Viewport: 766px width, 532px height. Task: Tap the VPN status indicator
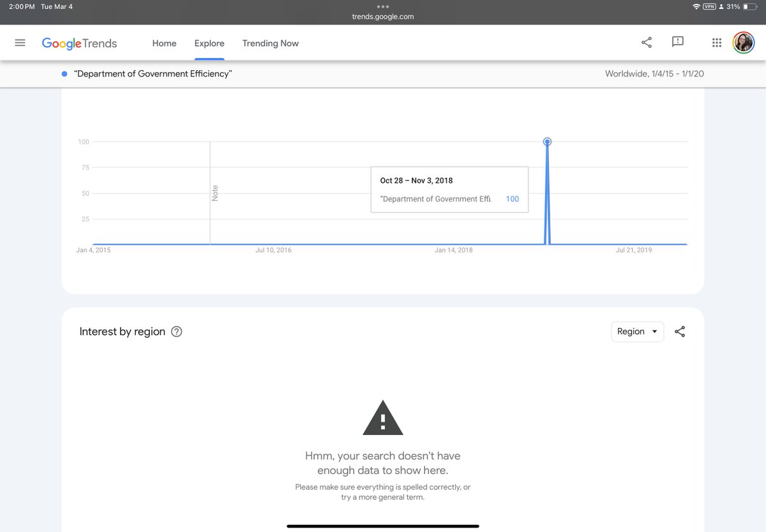click(709, 6)
